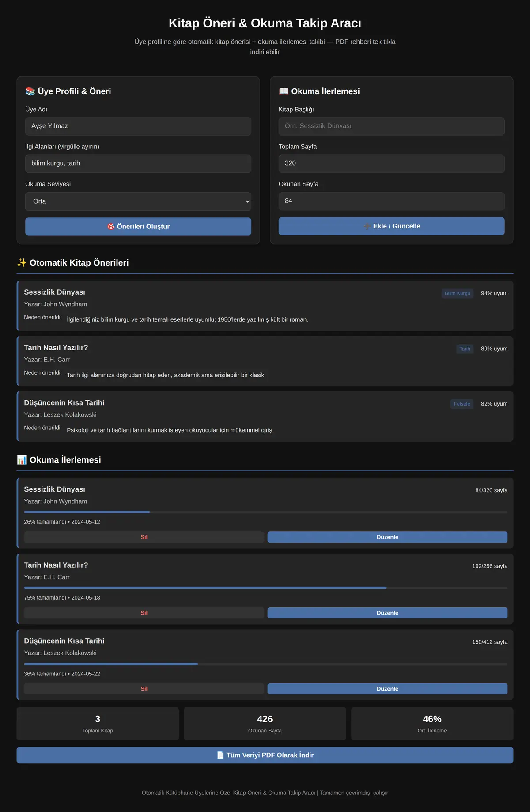Viewport: 530px width, 812px height.
Task: Click the 89% uyum match score
Action: (494, 349)
